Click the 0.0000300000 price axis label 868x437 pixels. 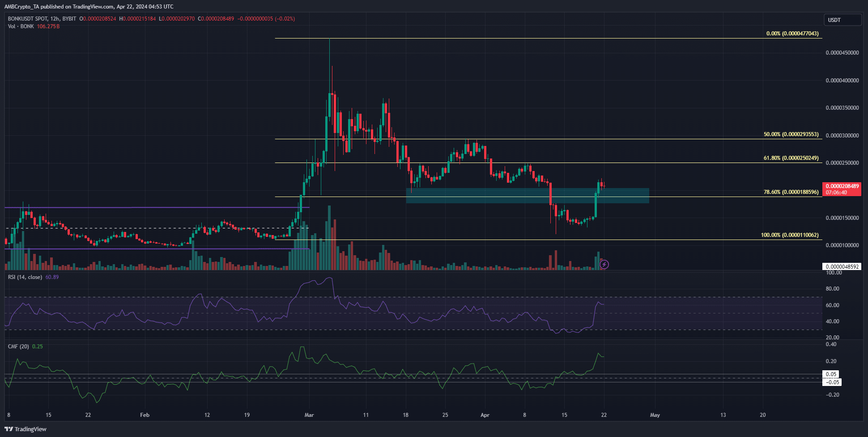point(842,136)
